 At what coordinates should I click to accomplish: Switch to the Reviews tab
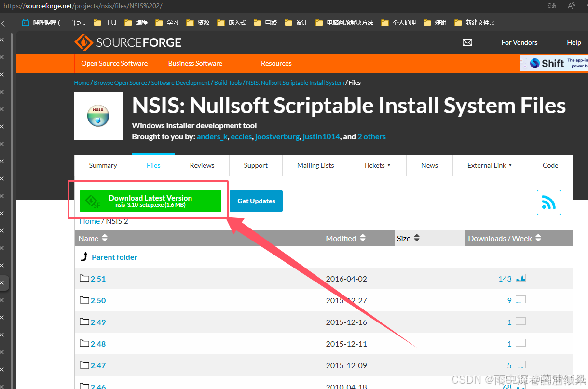202,165
